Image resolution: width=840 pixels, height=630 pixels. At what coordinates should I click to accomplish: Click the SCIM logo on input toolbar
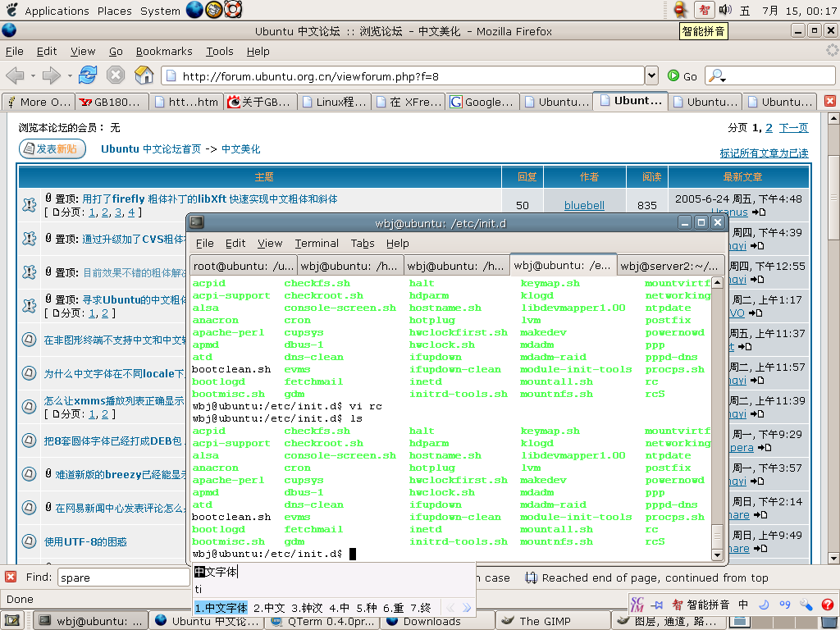click(x=637, y=605)
